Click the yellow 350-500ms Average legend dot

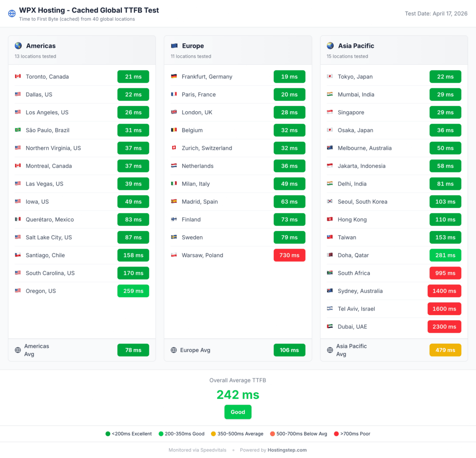pos(213,434)
